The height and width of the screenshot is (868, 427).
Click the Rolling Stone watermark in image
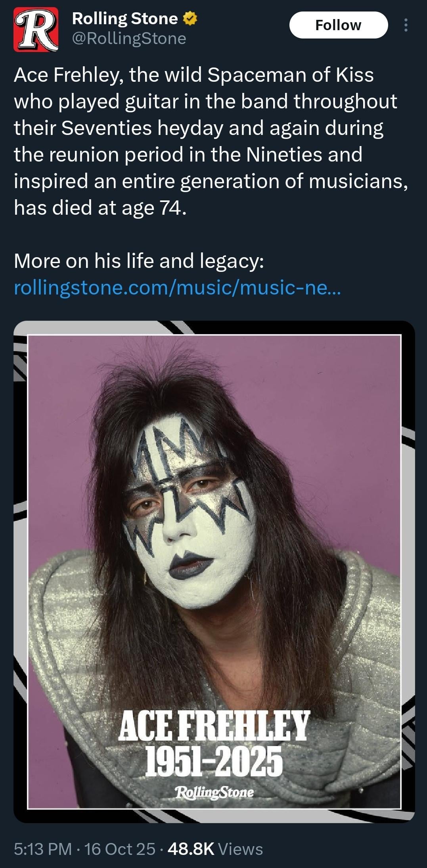tap(214, 792)
